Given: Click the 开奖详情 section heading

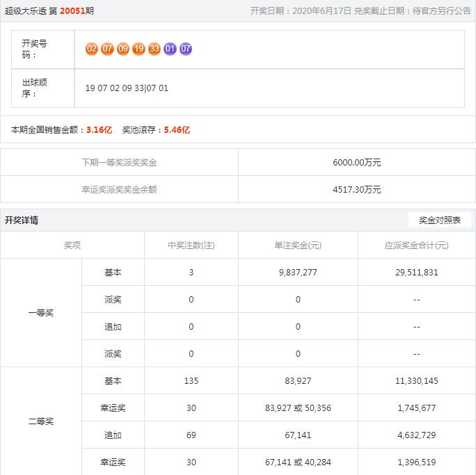Looking at the screenshot, I should (22, 220).
